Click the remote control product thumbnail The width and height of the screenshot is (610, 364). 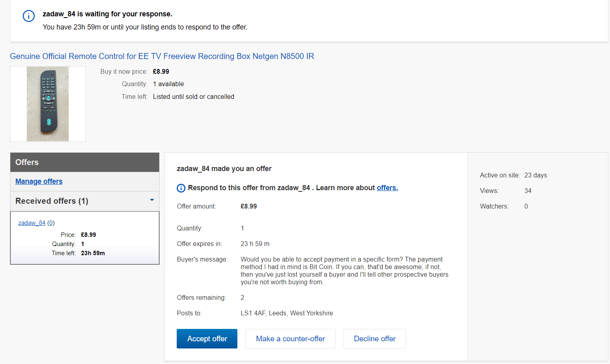coord(47,104)
